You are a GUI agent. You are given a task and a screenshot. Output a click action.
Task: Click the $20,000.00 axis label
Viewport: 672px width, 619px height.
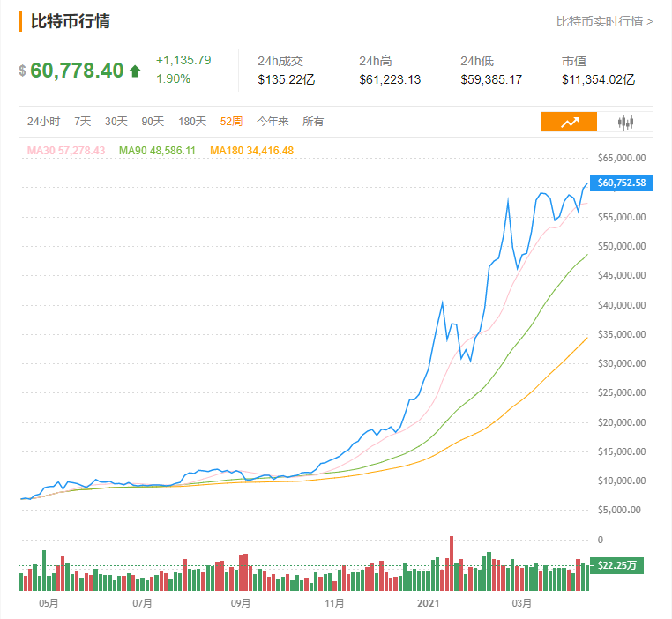tap(622, 422)
